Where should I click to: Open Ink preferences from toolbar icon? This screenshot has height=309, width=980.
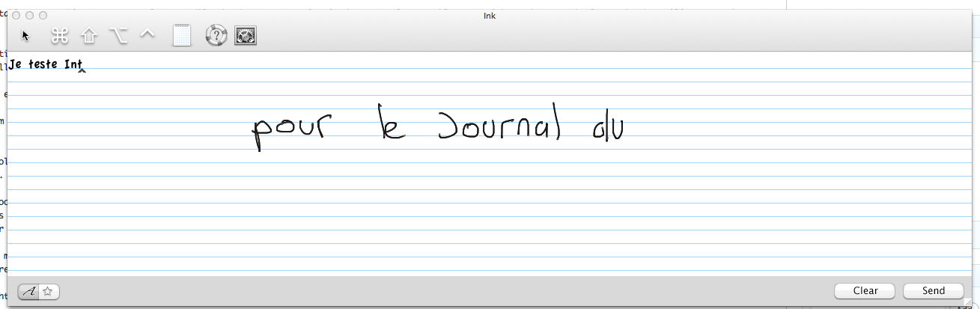(246, 35)
